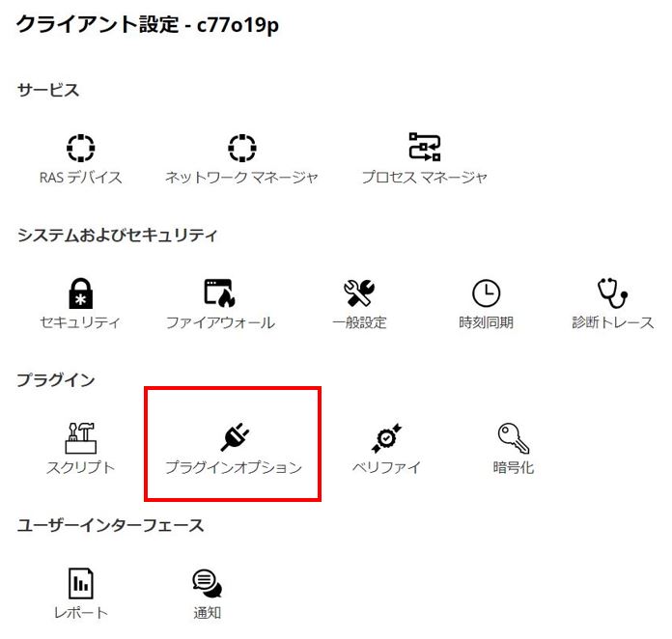The image size is (672, 639).
Task: Click the ユーザーインターフェース section heading
Action: tap(111, 525)
